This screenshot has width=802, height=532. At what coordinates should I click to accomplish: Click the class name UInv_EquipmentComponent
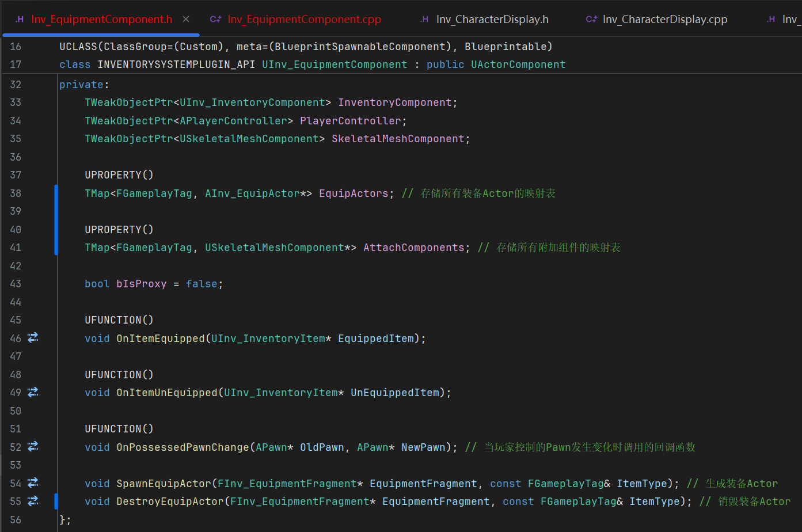pyautogui.click(x=335, y=64)
